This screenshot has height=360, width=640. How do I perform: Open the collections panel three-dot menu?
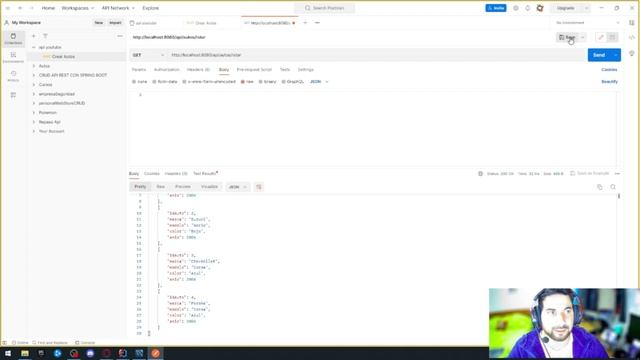point(120,36)
